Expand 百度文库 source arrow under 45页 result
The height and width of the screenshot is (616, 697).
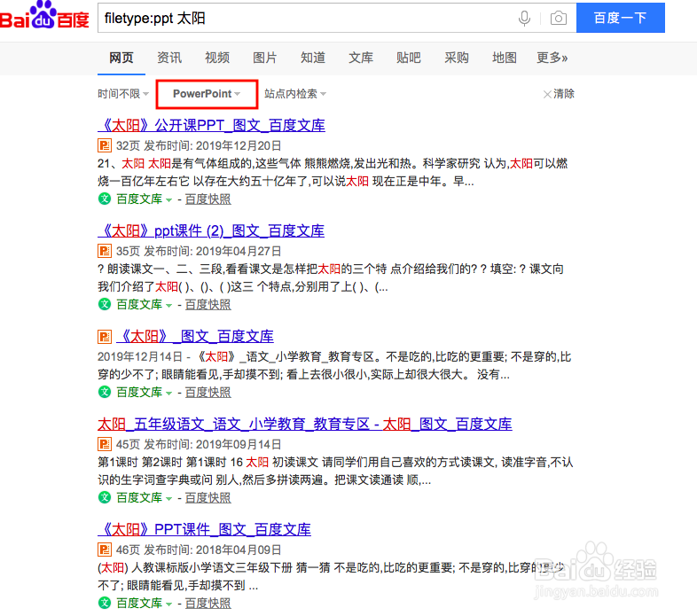(x=168, y=499)
